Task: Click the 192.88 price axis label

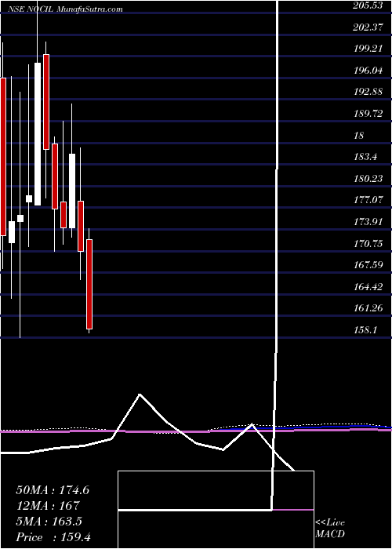Action: (x=367, y=92)
